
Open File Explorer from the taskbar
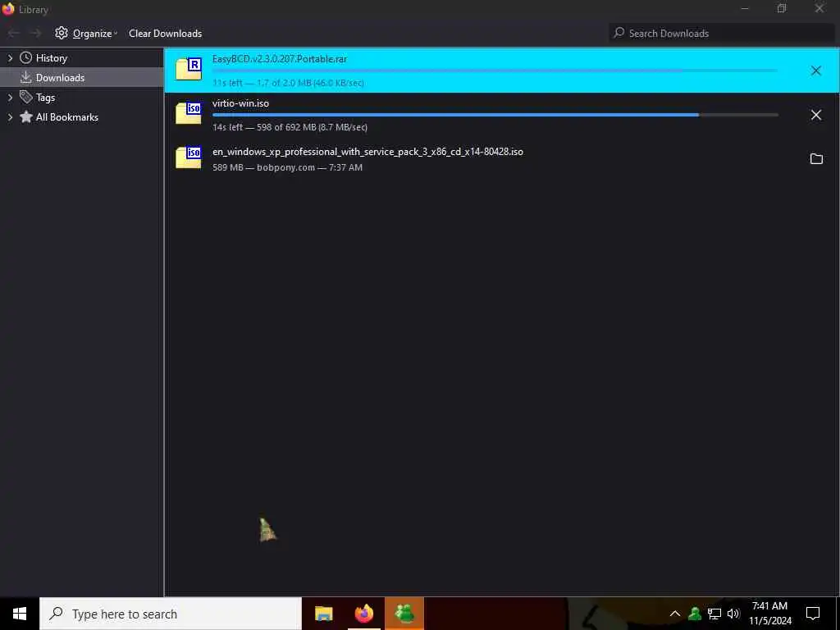[x=323, y=614]
